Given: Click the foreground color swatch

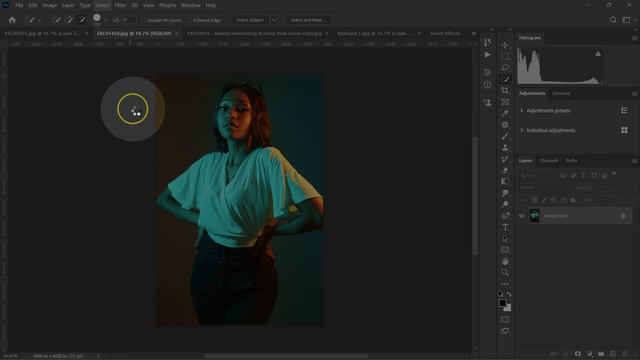Looking at the screenshot, I should coord(502,303).
